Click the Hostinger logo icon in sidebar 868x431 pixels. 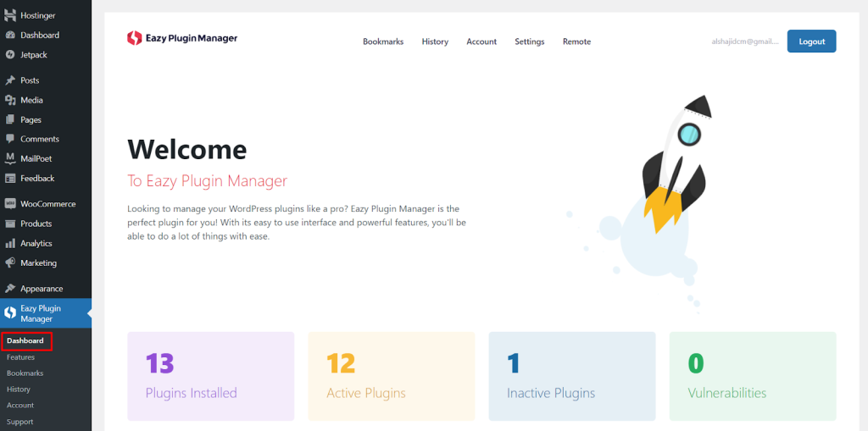(10, 15)
